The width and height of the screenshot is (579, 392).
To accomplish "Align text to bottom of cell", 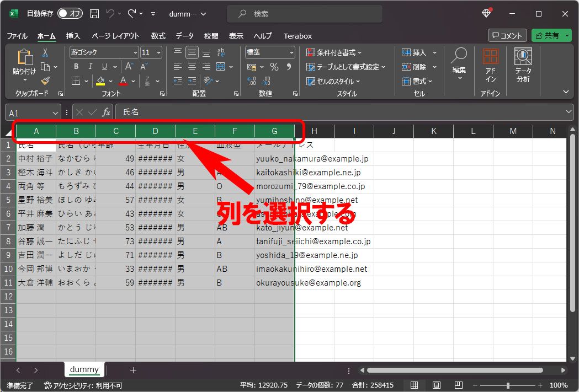I will (x=206, y=53).
